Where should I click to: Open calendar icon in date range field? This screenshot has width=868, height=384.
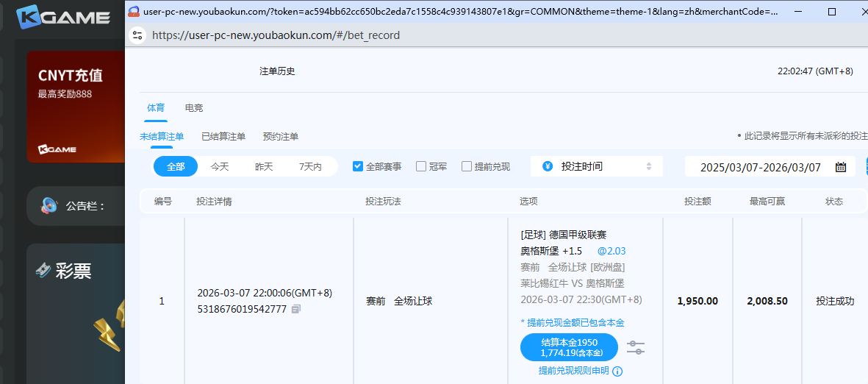(x=840, y=167)
